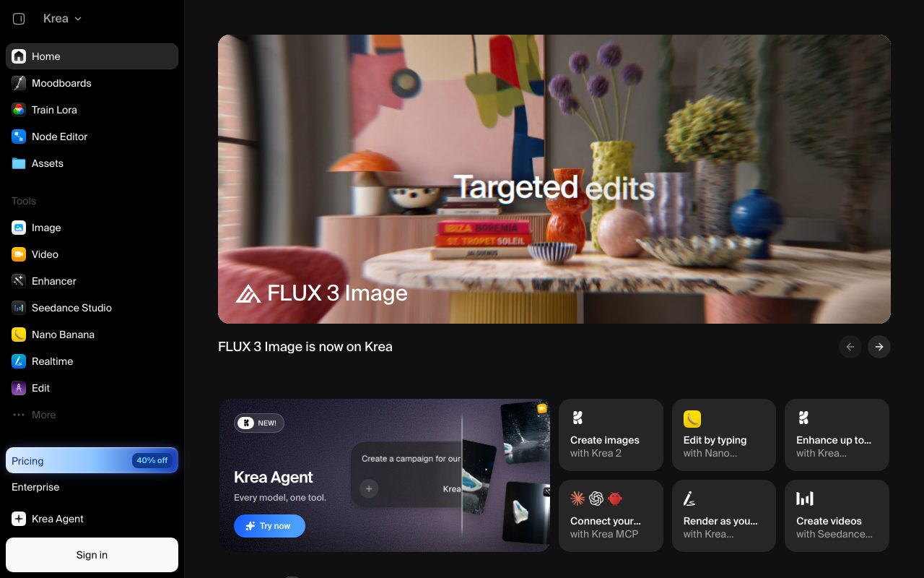Toggle the sidebar collapse icon
This screenshot has width=924, height=578.
tap(19, 19)
